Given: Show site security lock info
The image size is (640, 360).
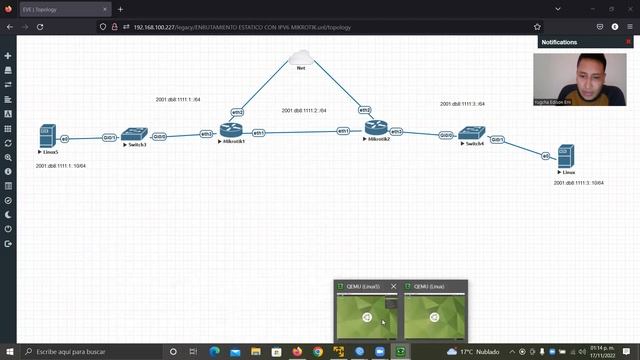Looking at the screenshot, I should pos(115,27).
